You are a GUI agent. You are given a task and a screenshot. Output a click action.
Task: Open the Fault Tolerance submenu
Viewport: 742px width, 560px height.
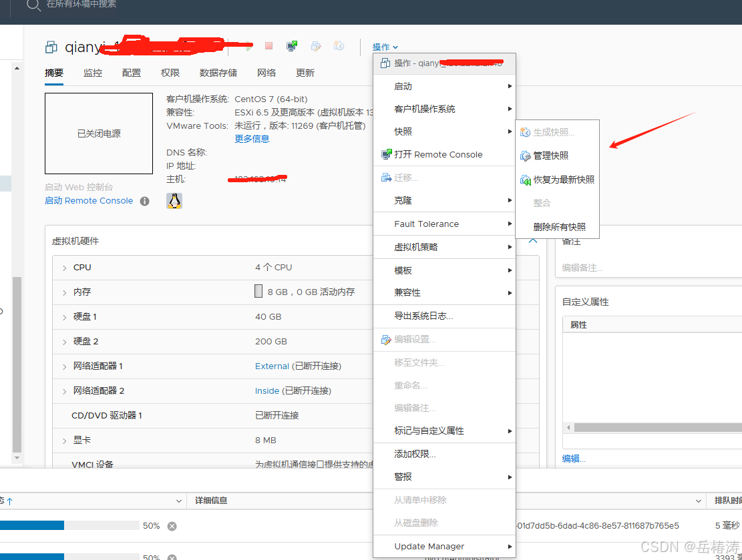click(x=444, y=224)
